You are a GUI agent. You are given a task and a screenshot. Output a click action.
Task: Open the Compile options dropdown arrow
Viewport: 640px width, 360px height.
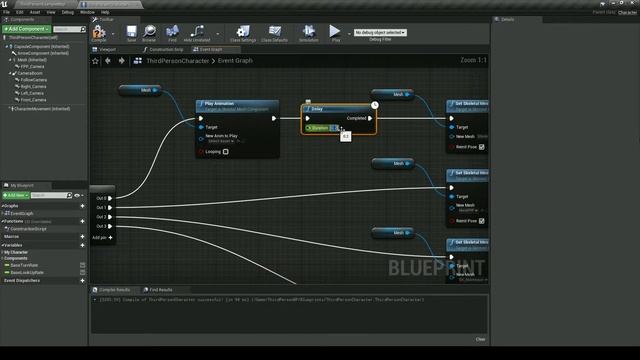click(x=113, y=34)
